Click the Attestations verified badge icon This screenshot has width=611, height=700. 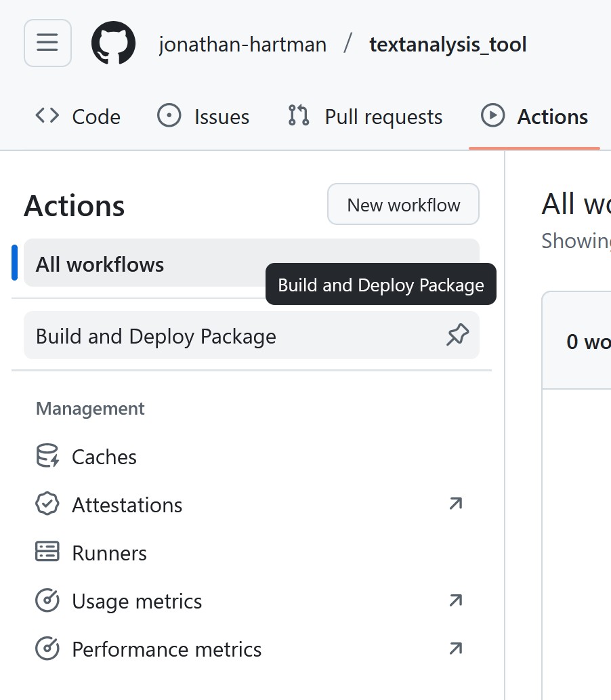47,504
